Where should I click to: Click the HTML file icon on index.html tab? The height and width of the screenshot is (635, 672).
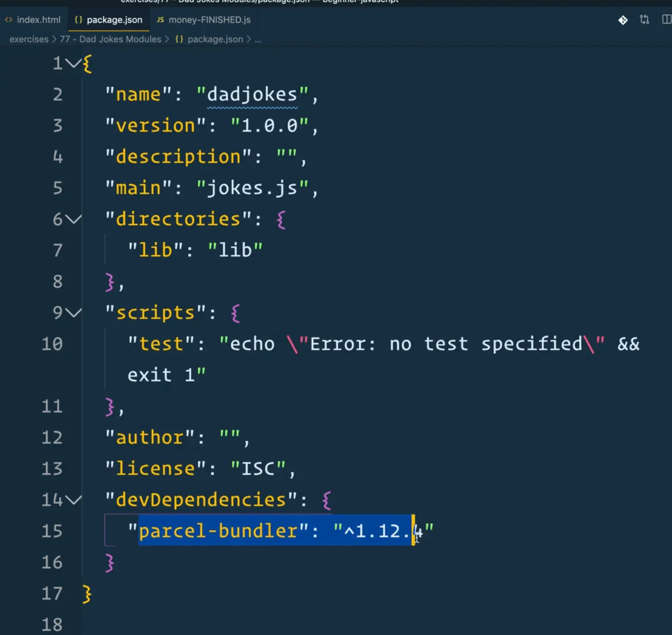(8, 20)
